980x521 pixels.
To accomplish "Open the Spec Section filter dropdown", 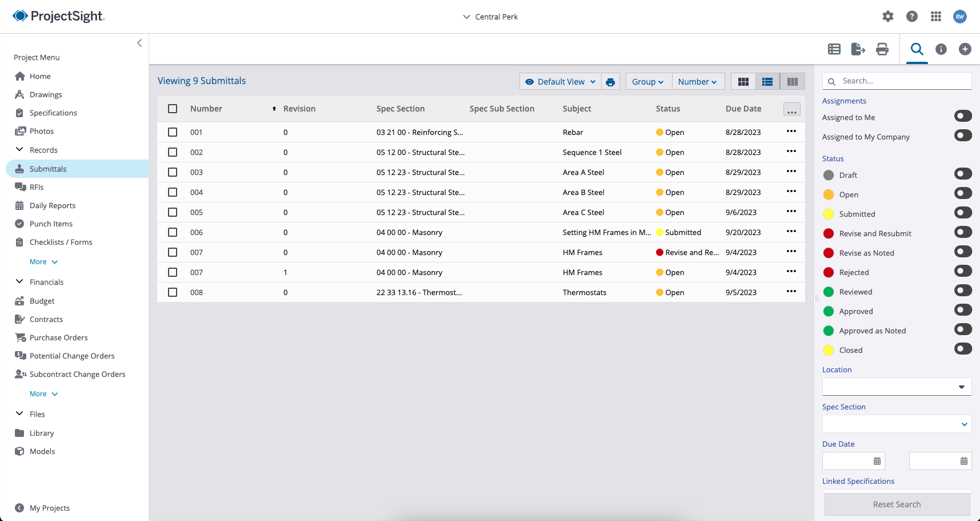I will (897, 424).
